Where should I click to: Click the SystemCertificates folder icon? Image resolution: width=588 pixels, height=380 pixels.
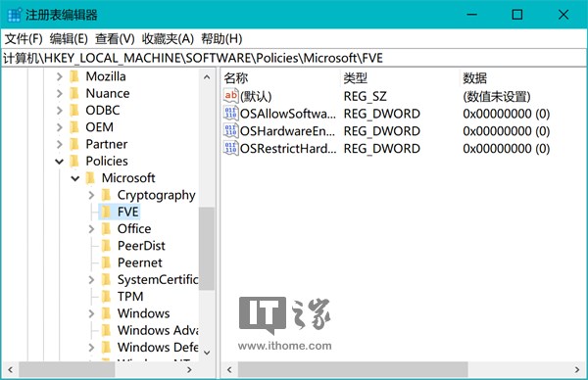pos(107,279)
